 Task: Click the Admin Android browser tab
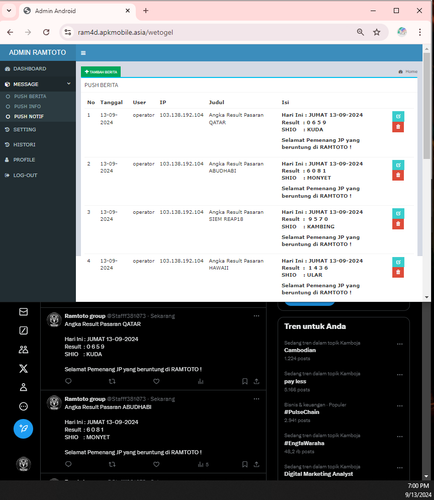coord(77,11)
